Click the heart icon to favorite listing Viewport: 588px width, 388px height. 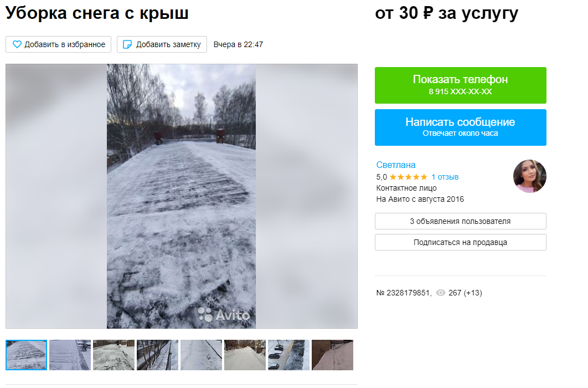tap(17, 44)
